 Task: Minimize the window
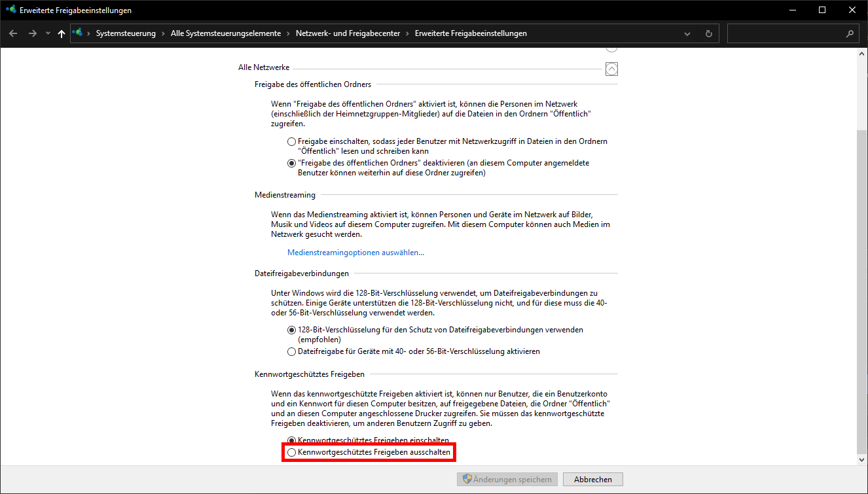pos(792,10)
